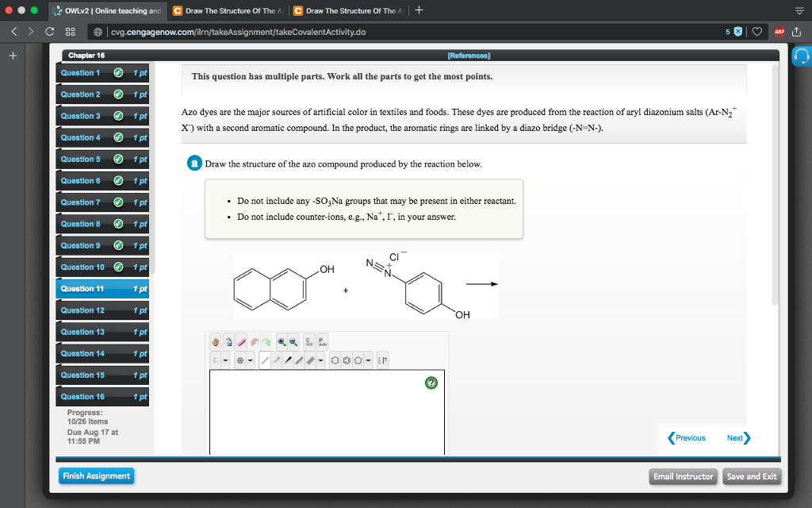This screenshot has width=812, height=508.
Task: Click the Next navigation link
Action: (x=735, y=437)
